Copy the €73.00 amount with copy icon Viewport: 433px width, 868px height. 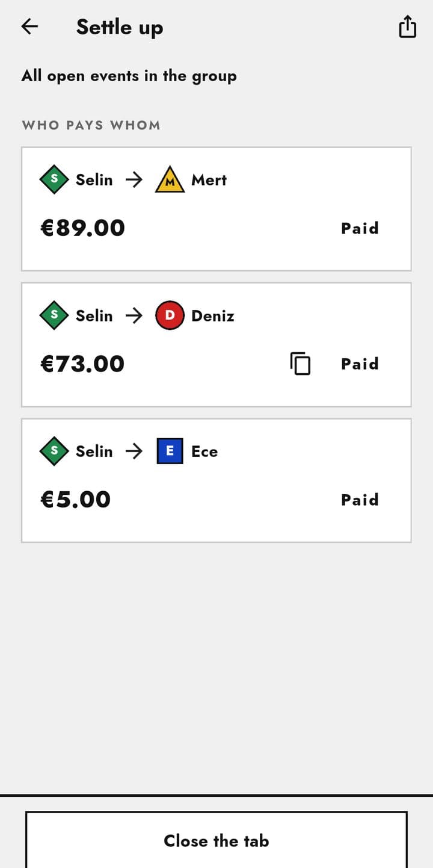point(301,364)
